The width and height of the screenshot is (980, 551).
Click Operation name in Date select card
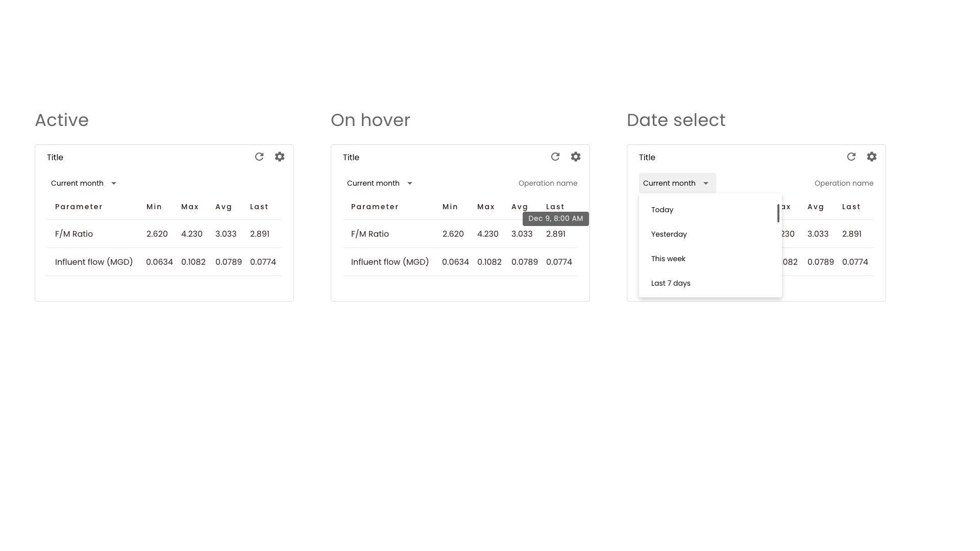tap(844, 183)
